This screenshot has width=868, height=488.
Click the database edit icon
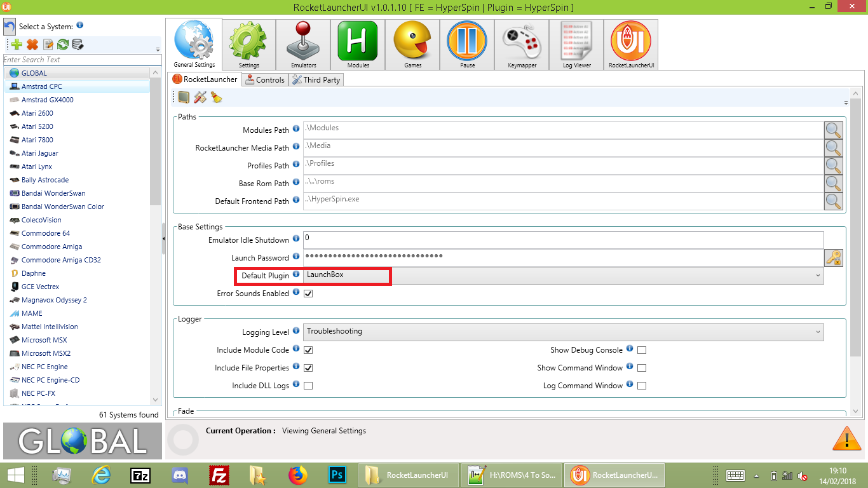[x=78, y=44]
